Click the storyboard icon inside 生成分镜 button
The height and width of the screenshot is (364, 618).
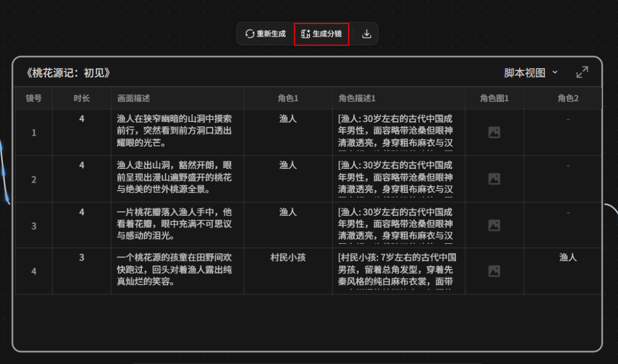305,34
